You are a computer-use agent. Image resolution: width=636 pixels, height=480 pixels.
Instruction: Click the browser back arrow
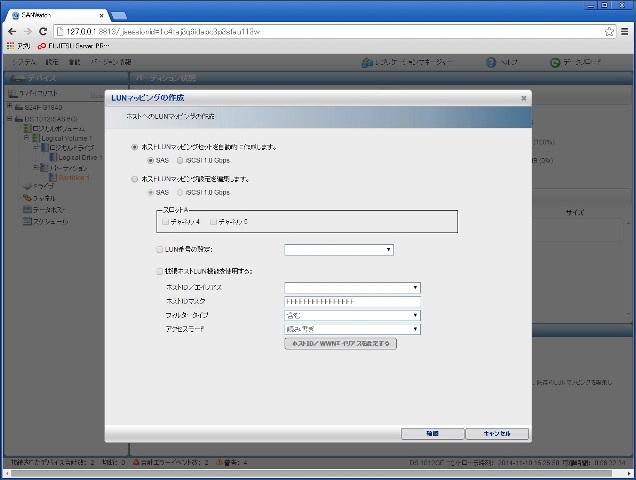(x=11, y=31)
